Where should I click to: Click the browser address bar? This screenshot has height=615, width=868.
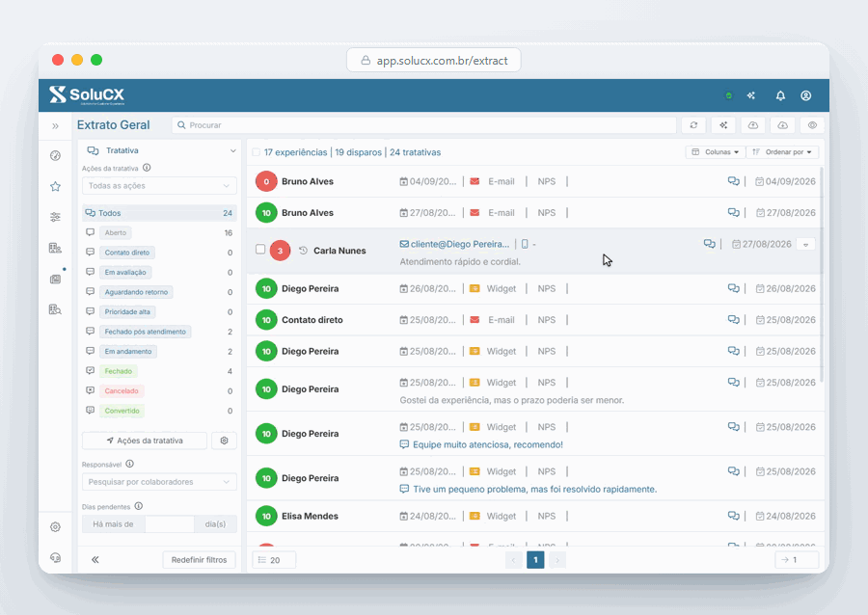click(x=433, y=61)
